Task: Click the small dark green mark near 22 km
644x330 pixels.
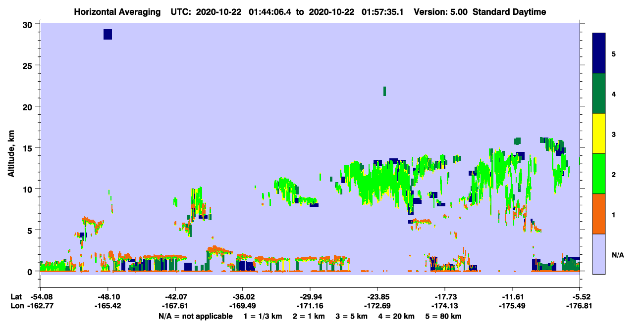Action: tap(384, 91)
